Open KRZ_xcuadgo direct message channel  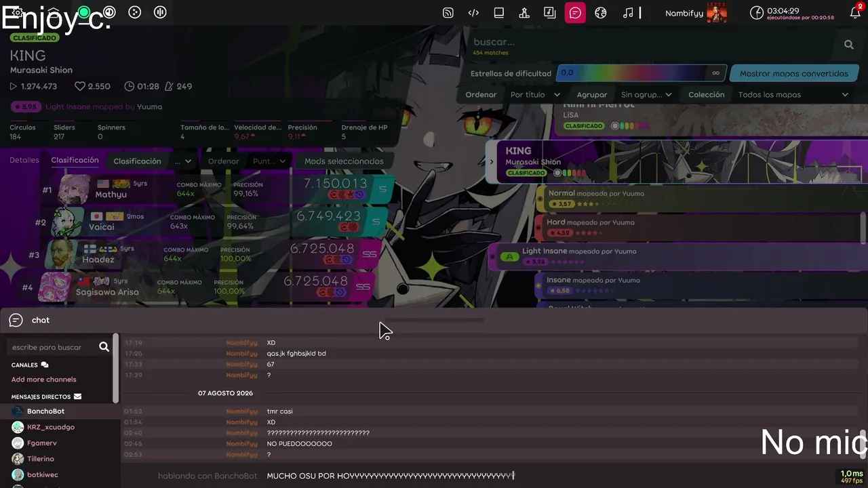(60, 427)
